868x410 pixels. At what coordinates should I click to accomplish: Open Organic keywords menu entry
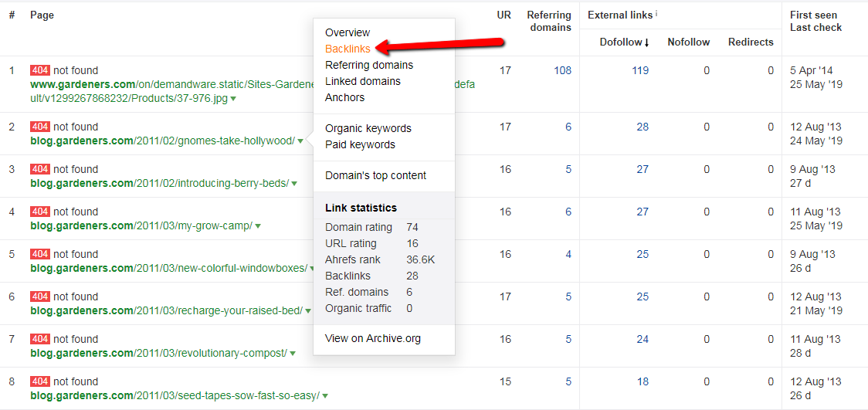click(x=368, y=128)
